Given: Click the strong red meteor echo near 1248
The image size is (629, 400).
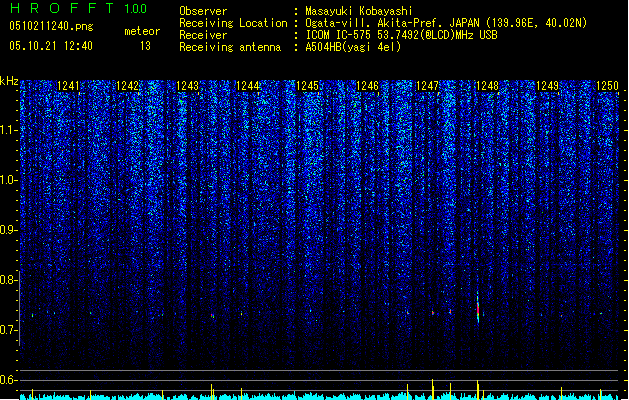Looking at the screenshot, I should (478, 308).
